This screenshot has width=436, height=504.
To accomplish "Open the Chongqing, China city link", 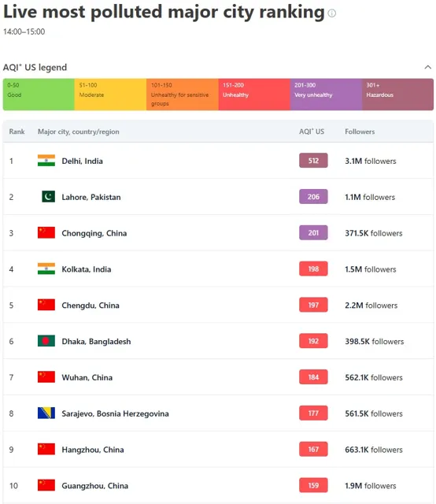I will tap(94, 233).
